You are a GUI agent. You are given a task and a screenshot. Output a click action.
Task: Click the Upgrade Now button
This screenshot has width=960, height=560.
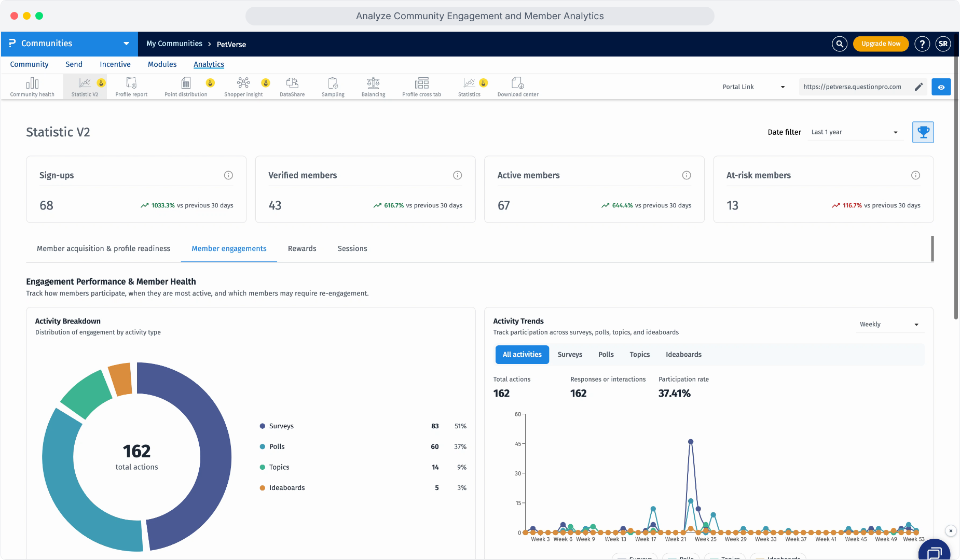(881, 44)
